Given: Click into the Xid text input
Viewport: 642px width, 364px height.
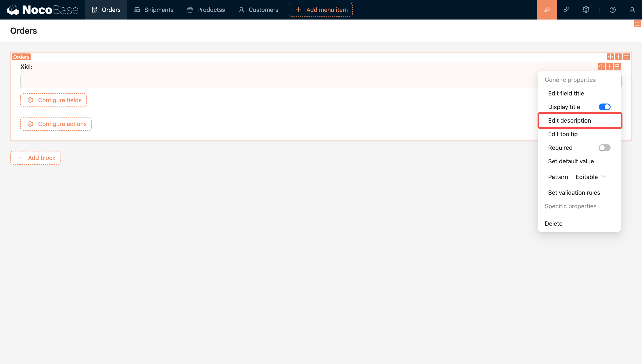Looking at the screenshot, I should (x=275, y=81).
